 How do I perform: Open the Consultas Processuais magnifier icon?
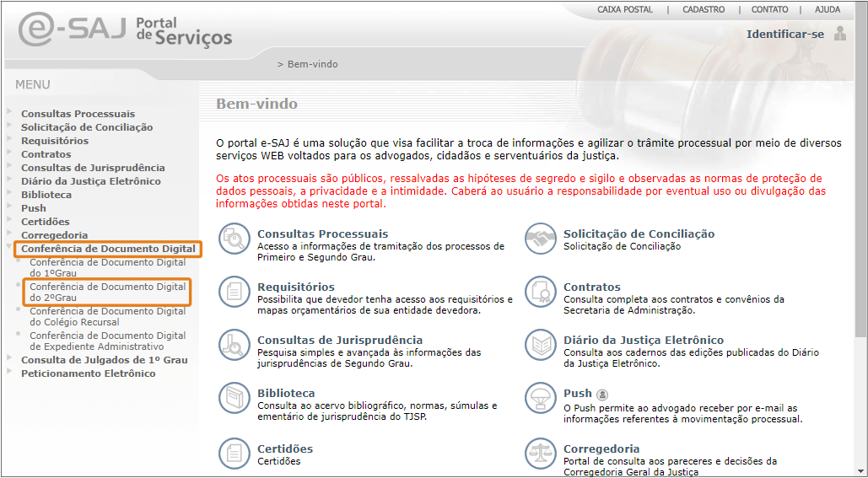coord(235,239)
